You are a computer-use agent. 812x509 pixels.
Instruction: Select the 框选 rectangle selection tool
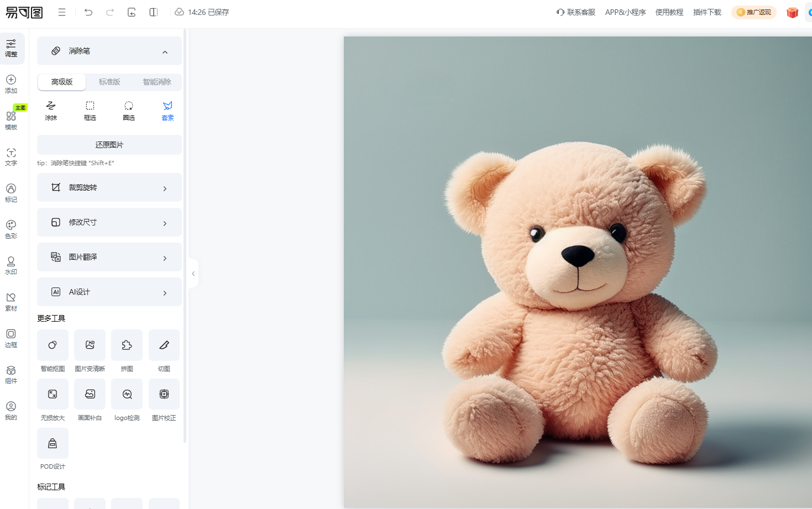(90, 111)
